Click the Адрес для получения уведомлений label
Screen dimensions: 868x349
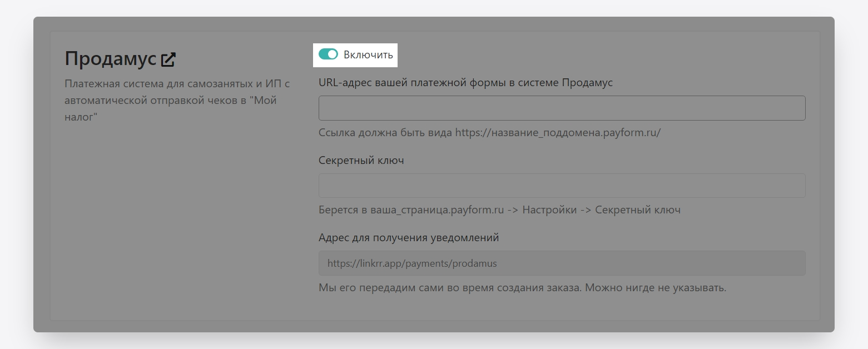[409, 238]
